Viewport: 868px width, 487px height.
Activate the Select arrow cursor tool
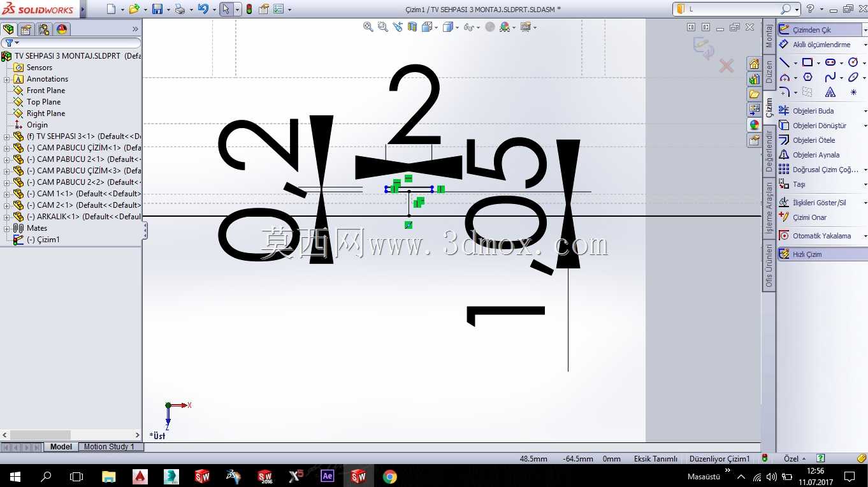(226, 9)
